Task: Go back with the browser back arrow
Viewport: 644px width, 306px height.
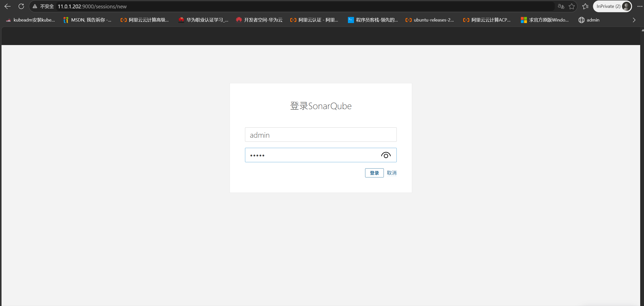Action: (8, 6)
